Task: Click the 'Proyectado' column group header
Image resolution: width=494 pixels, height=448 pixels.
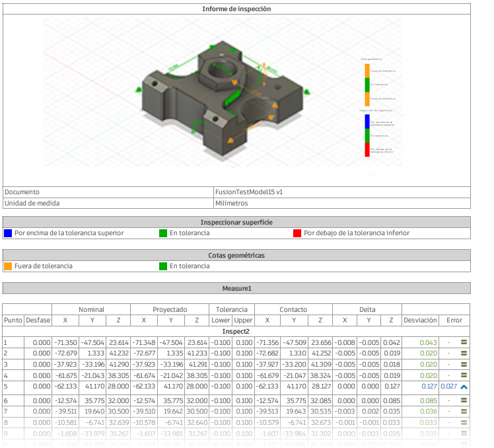Action: point(170,310)
